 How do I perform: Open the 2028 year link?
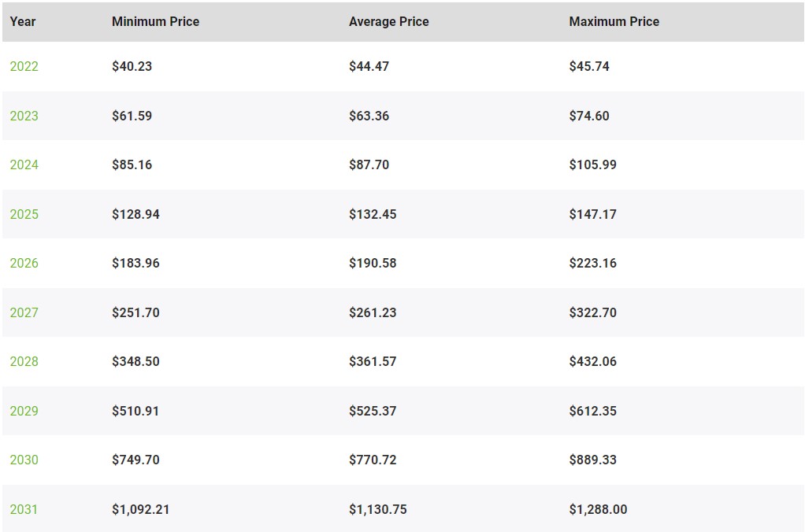(24, 361)
